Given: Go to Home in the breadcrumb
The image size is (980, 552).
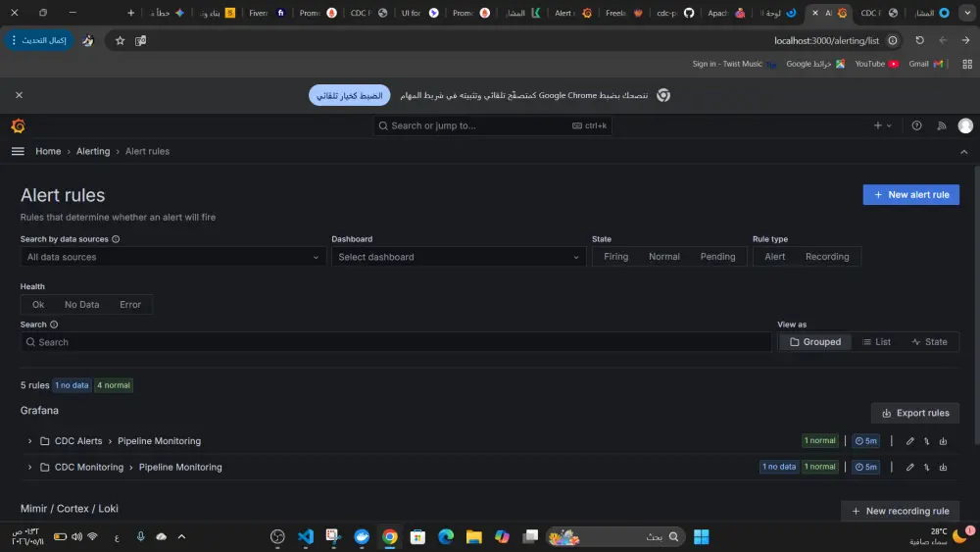Looking at the screenshot, I should (x=48, y=151).
